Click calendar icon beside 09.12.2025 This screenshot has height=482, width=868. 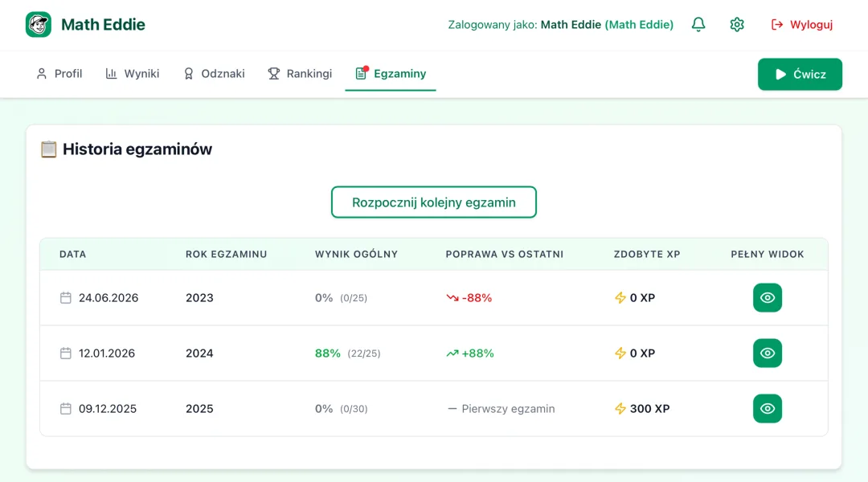65,408
